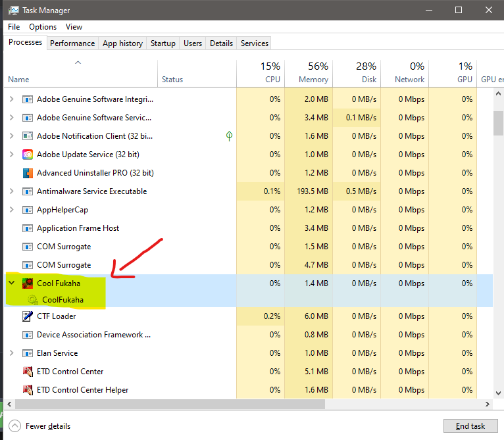Switch to the App history tab
This screenshot has height=440, width=504.
tap(122, 43)
